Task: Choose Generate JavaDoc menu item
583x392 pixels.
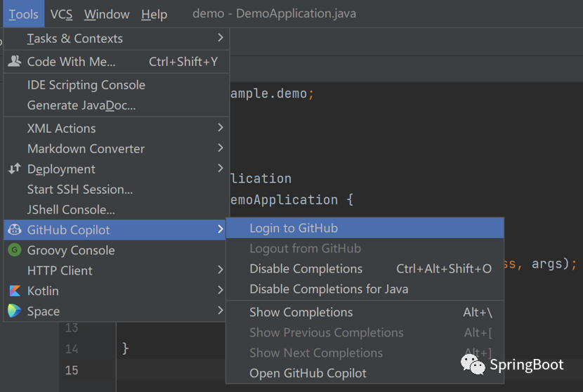Action: tap(117, 105)
